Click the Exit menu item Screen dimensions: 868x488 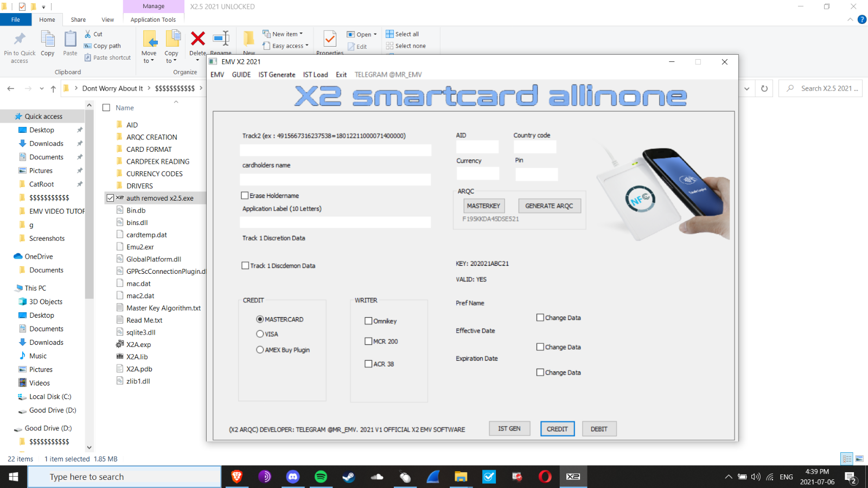click(341, 75)
